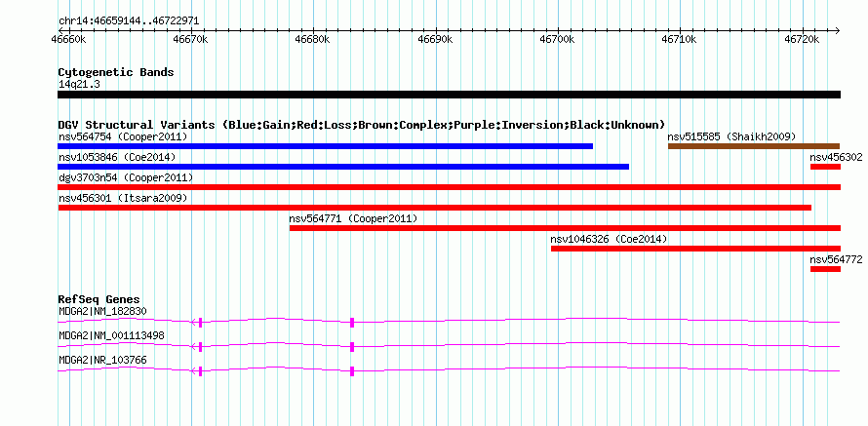Screen dimensions: 868x426
Task: Click the Cytogenetic Bands track title
Action: pos(116,72)
